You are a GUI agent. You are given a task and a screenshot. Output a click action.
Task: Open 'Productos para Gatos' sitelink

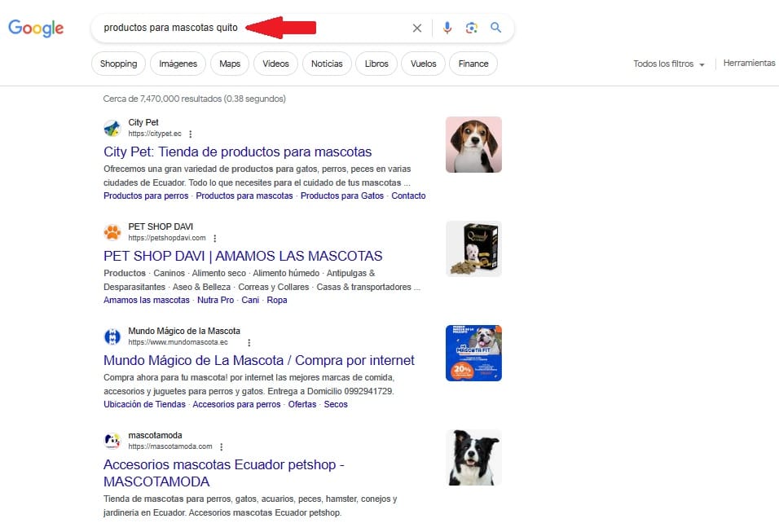click(x=341, y=196)
